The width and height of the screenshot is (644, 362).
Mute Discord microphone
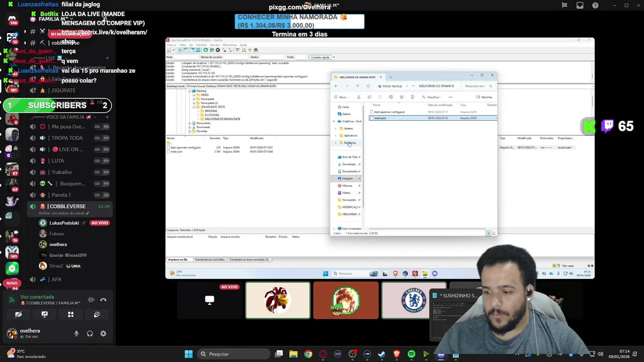[x=76, y=333]
